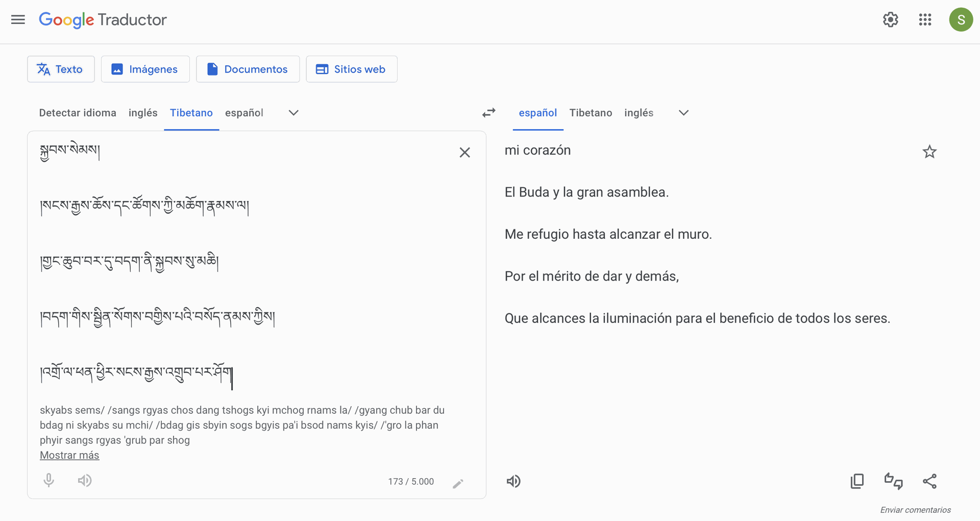Select español as target language
This screenshot has width=980, height=521.
538,113
